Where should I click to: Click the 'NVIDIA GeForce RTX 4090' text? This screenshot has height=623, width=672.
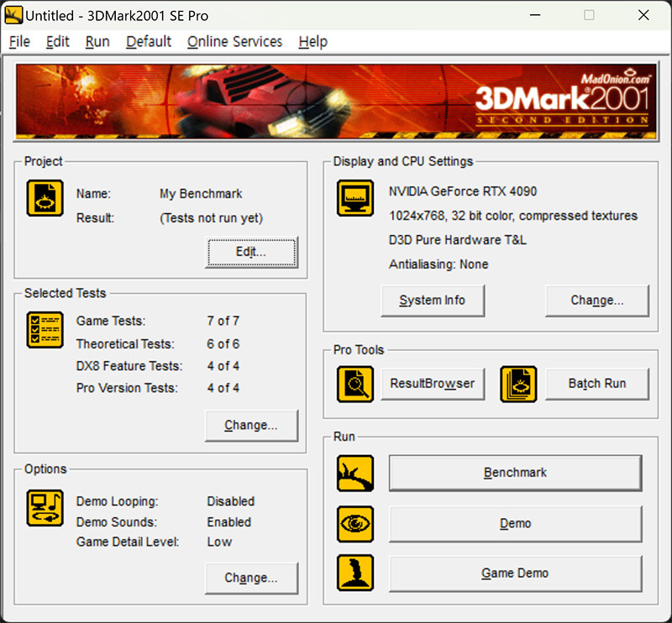(463, 191)
